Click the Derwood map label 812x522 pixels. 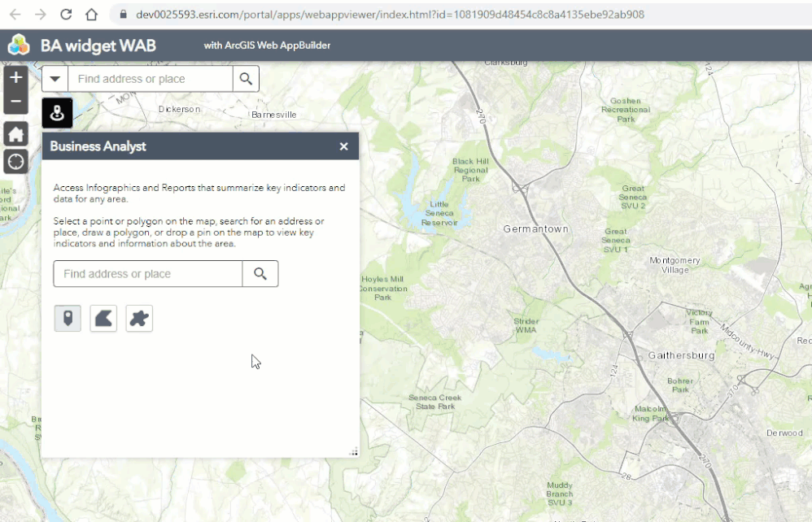coord(784,433)
